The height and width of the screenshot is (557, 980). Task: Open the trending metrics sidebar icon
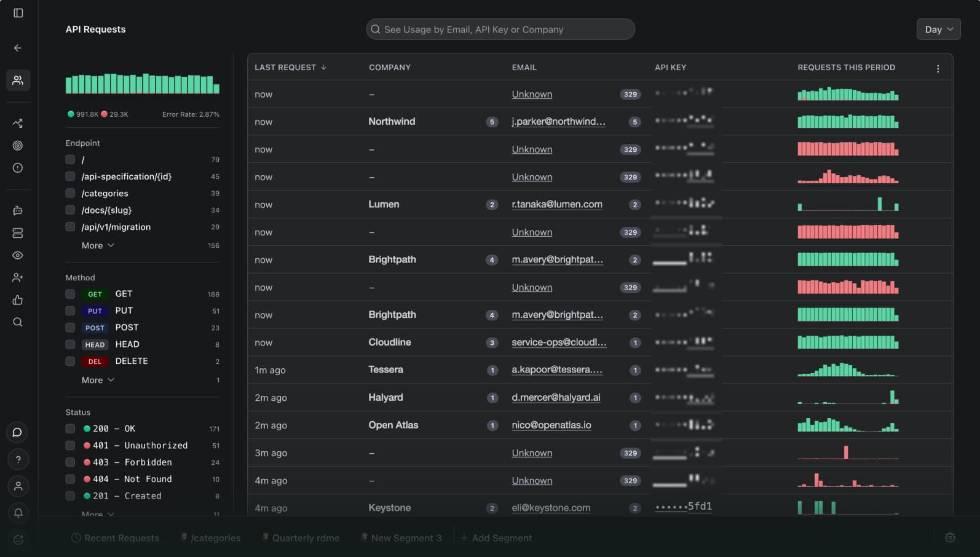tap(18, 123)
